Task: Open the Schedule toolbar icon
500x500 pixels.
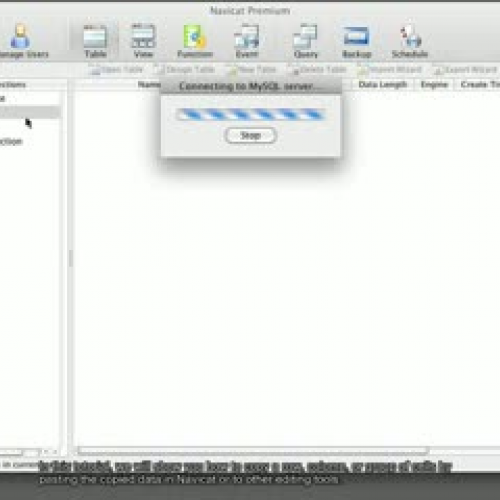Action: [x=410, y=42]
